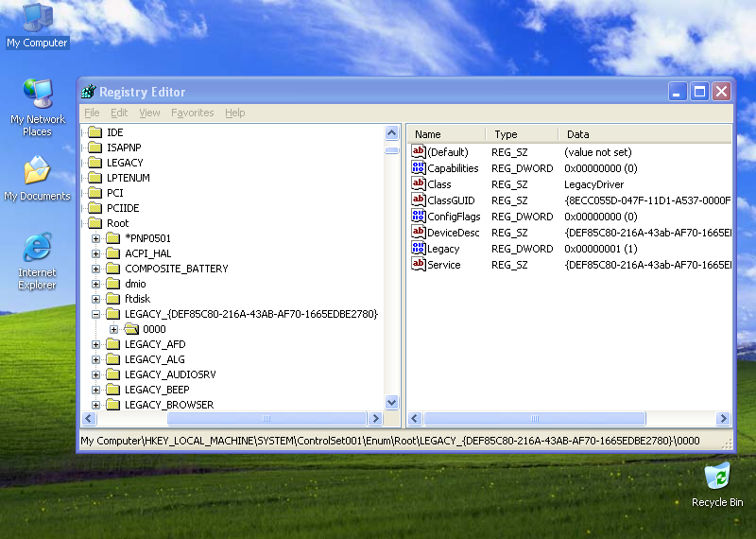Click the tree pane vertical scroll thumb
This screenshot has height=539, width=756.
click(391, 150)
